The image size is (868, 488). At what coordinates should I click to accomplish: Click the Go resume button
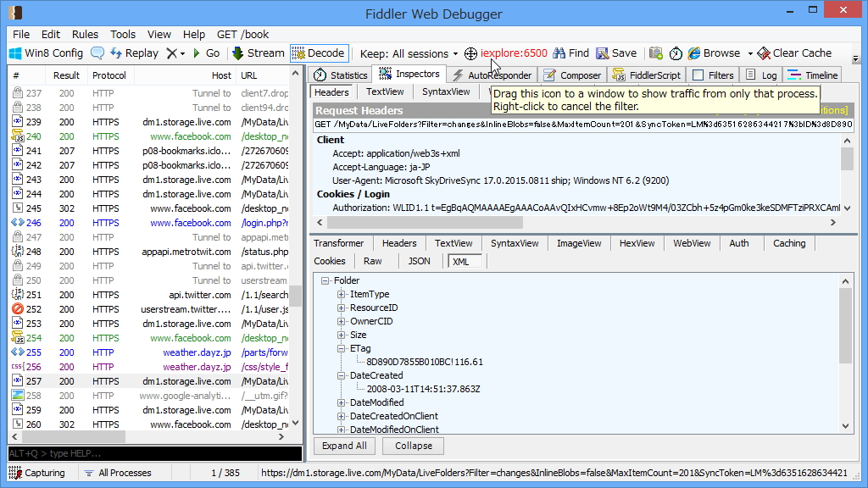(x=207, y=53)
